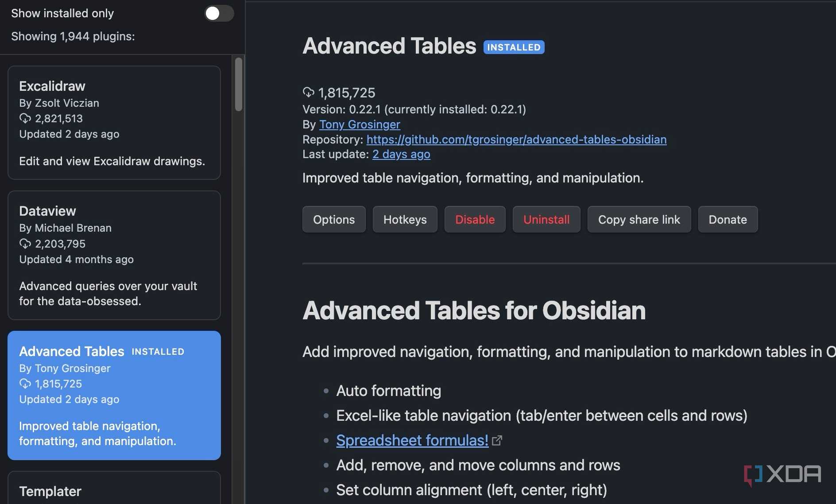Viewport: 836px width, 504px height.
Task: Open Hotkeys for Advanced Tables
Action: click(x=405, y=219)
